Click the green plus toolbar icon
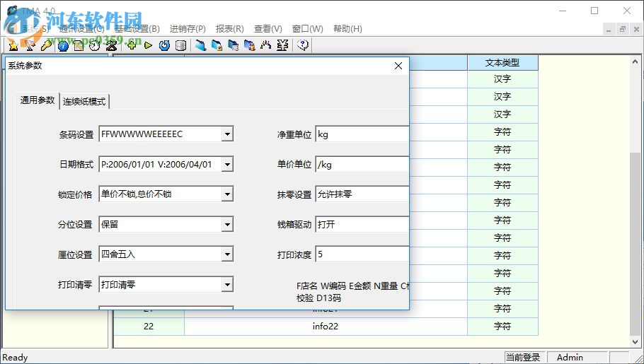The image size is (644, 364). coord(132,45)
